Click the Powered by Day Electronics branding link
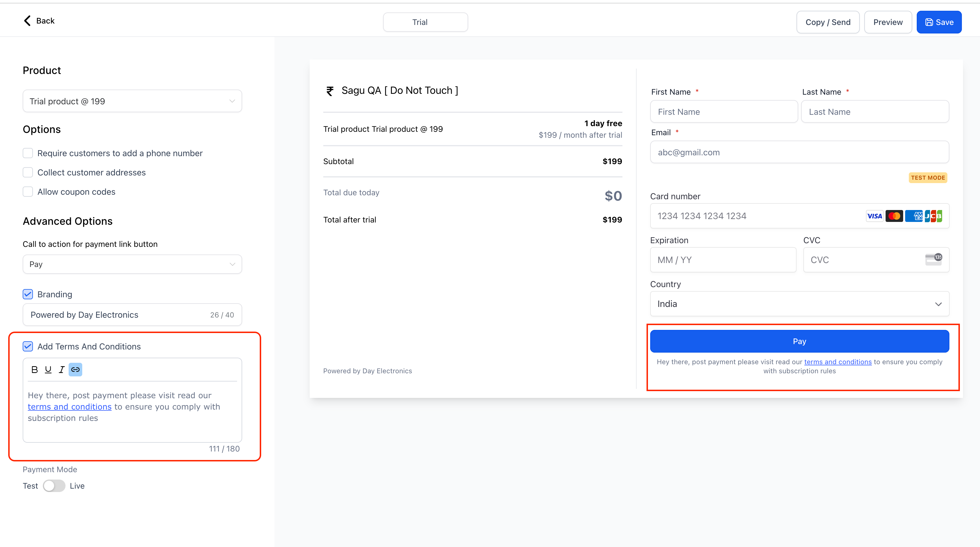 pyautogui.click(x=367, y=370)
